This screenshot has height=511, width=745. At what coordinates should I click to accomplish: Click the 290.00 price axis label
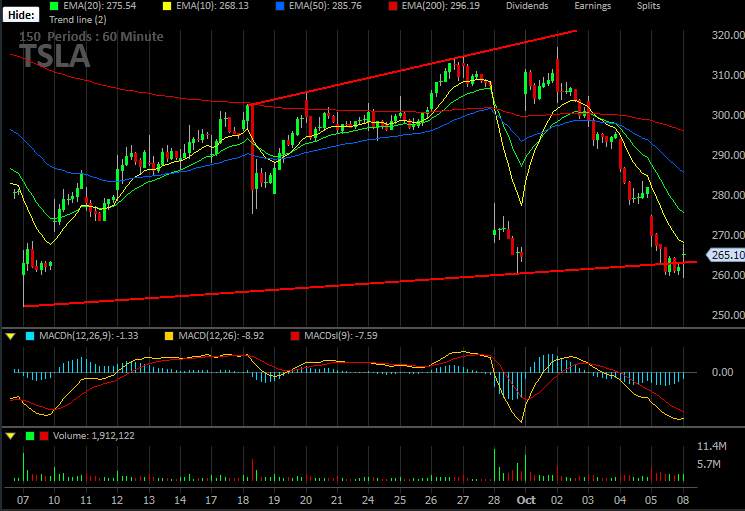(x=728, y=155)
